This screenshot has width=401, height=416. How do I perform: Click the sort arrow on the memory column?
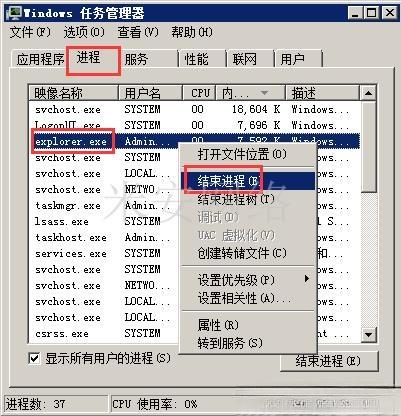264,93
